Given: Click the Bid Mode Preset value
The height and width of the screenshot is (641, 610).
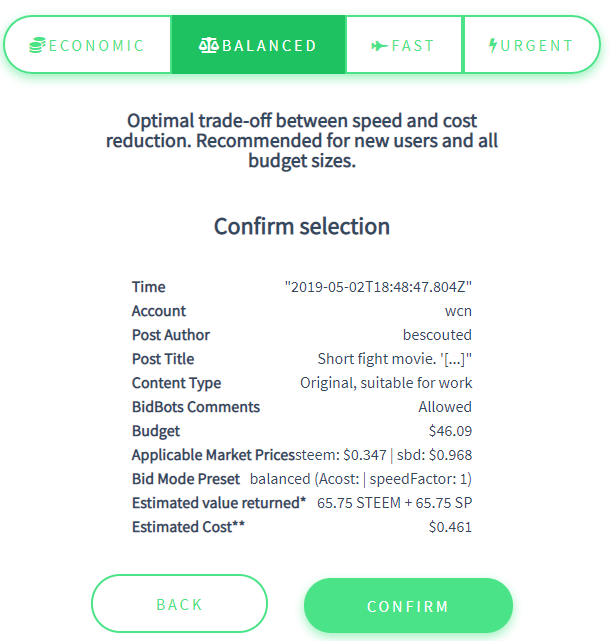Looking at the screenshot, I should pyautogui.click(x=361, y=479).
